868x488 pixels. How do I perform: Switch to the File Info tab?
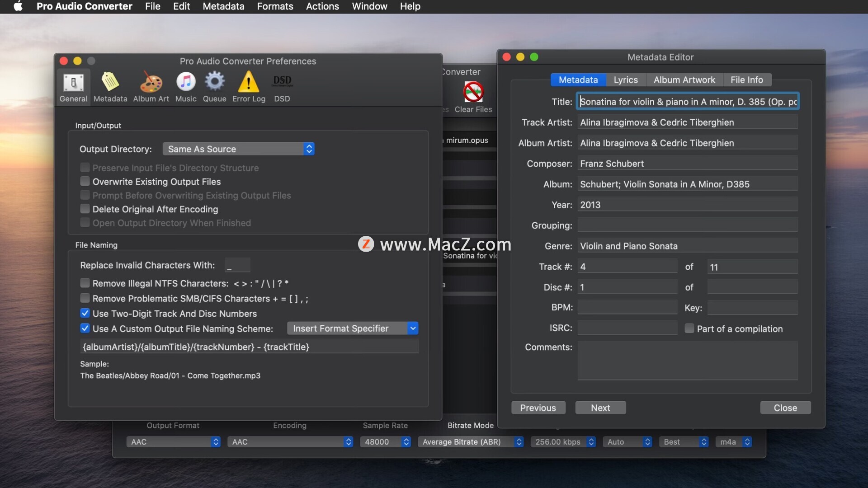(746, 80)
